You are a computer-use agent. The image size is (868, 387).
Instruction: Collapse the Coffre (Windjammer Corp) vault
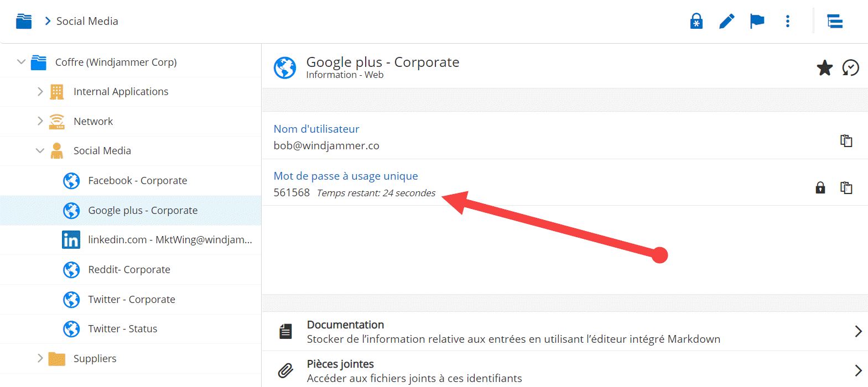[21, 62]
